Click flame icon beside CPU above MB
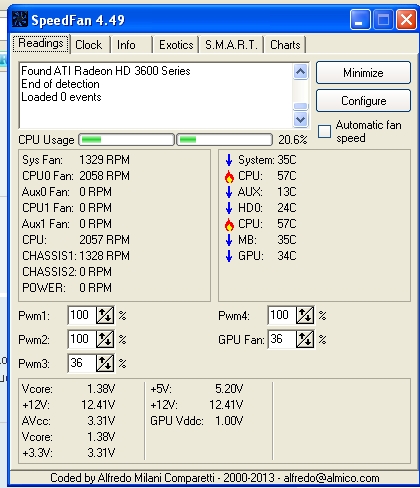The height and width of the screenshot is (488, 420). pyautogui.click(x=229, y=224)
